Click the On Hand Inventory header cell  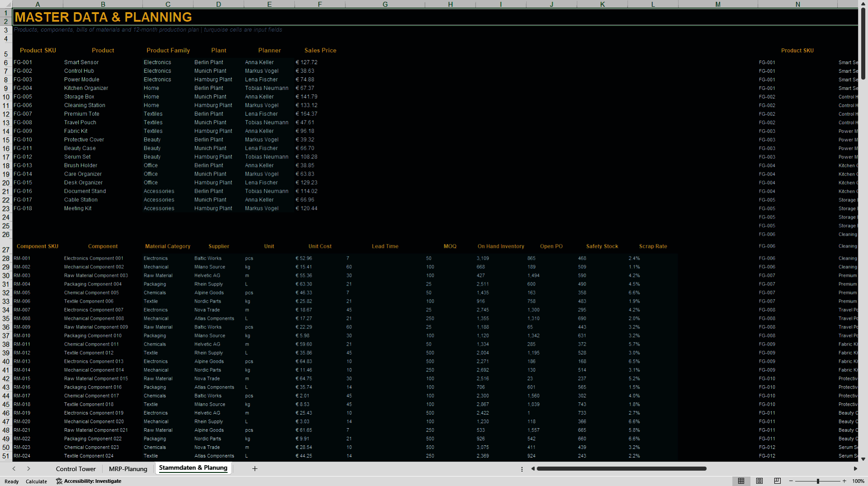point(500,246)
